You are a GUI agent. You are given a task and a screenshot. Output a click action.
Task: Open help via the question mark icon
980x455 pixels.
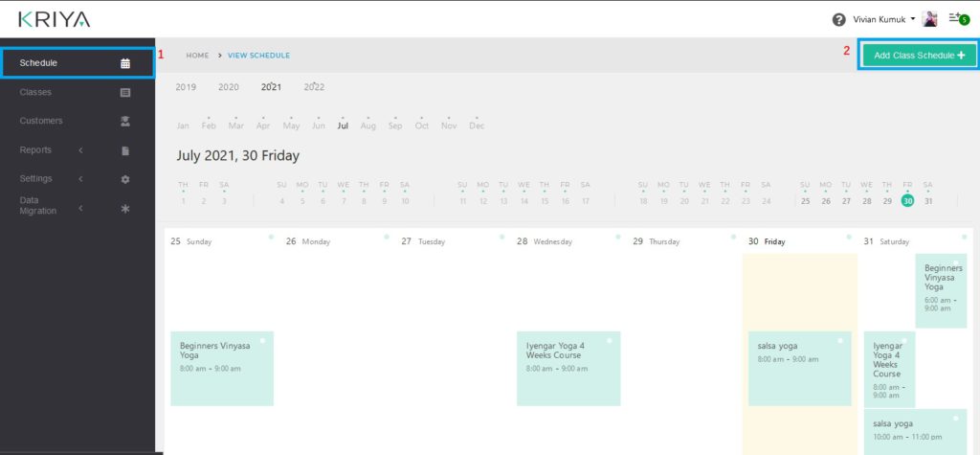coord(838,19)
